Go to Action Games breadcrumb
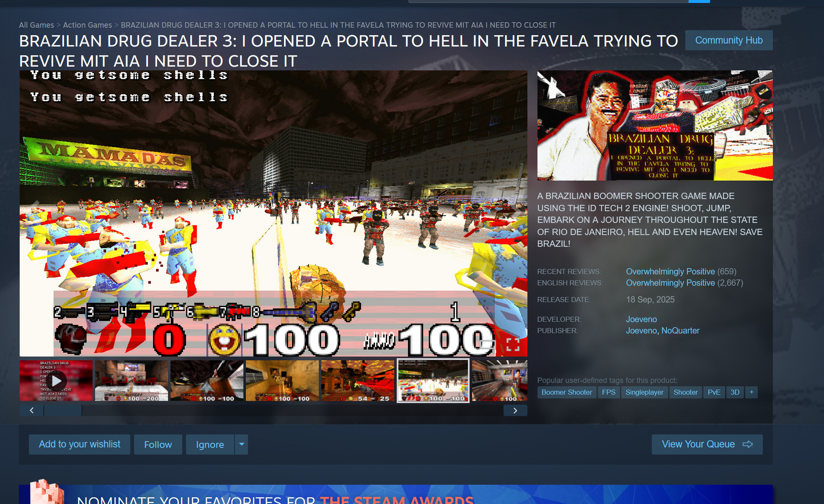Screen dimensions: 824x504 (x=88, y=25)
